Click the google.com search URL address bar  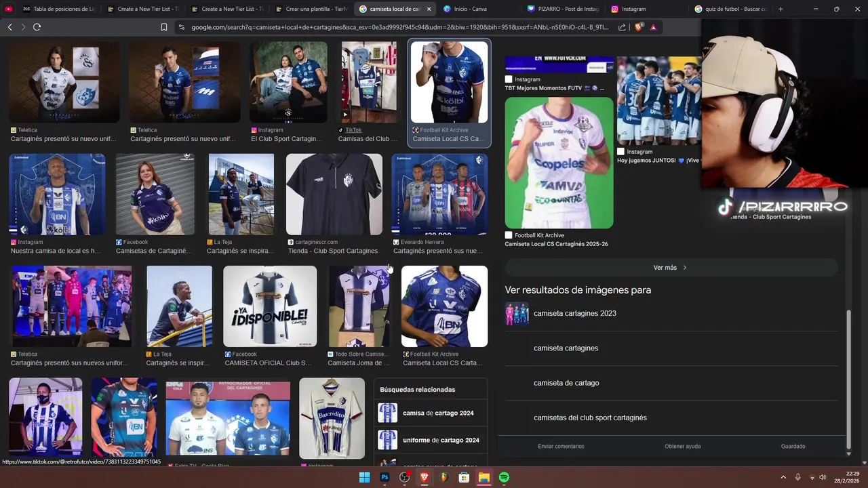(399, 27)
